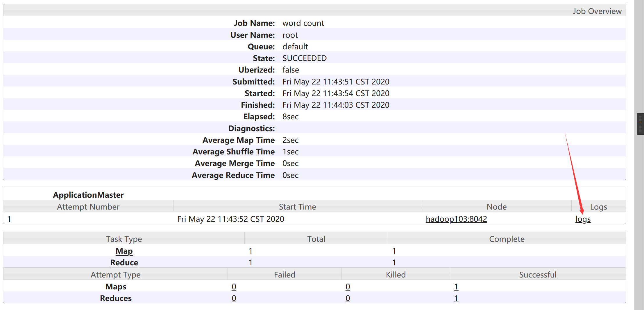Select the Average Merge Time '0sec' value
This screenshot has height=310, width=644.
[x=290, y=163]
